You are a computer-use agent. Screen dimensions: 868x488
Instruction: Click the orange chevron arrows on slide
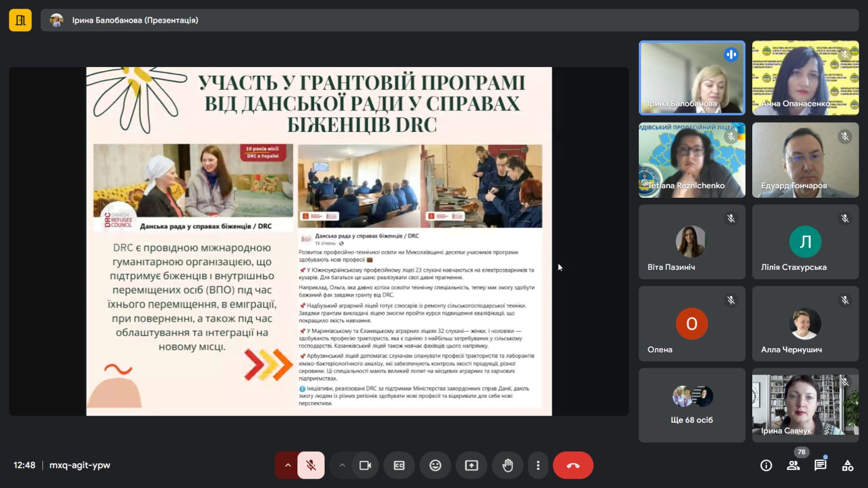tap(268, 365)
